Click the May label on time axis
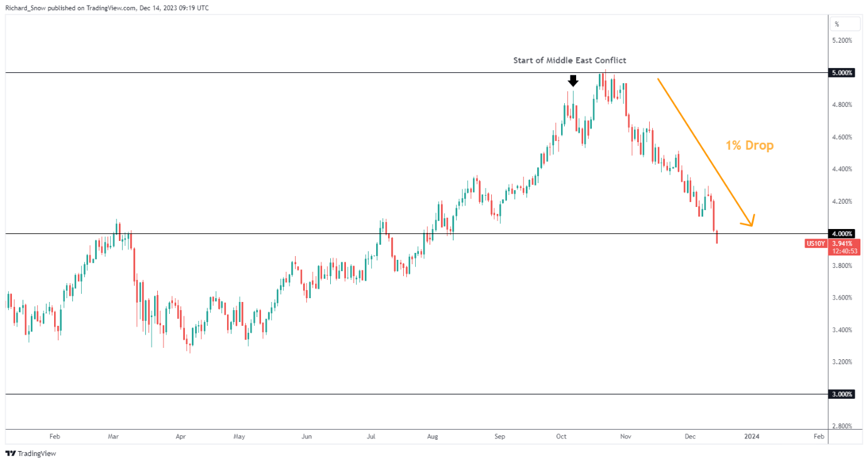 coord(239,436)
